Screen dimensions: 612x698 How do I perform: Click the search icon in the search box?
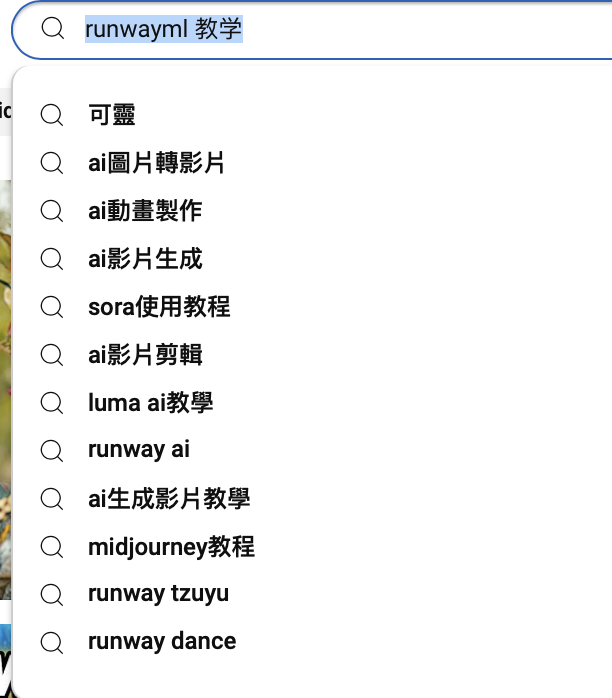click(x=53, y=29)
